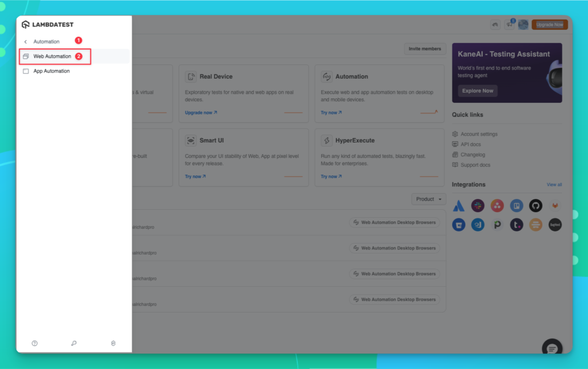Open the Slack integration
The width and height of the screenshot is (588, 369).
pos(478,205)
